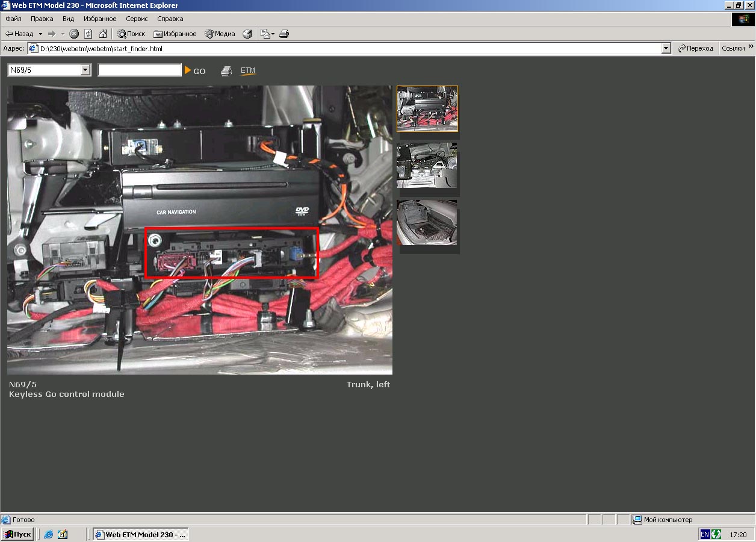This screenshot has width=756, height=542.
Task: Click the Stop loading icon in toolbar
Action: [x=74, y=34]
